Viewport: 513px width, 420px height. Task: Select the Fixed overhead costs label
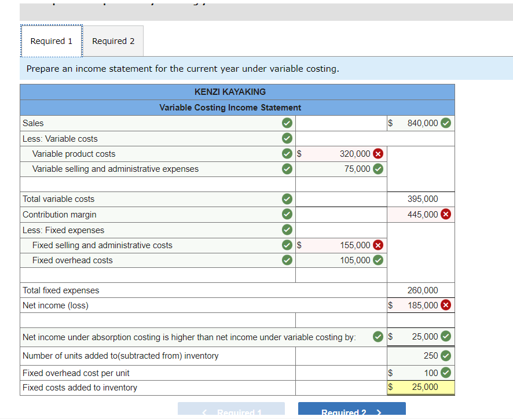click(x=72, y=260)
